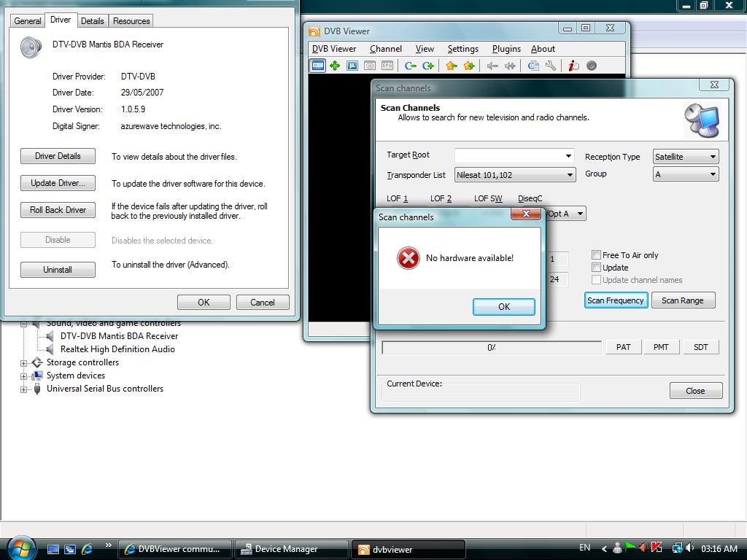This screenshot has height=560, width=747.
Task: Click the Current Device field
Action: [481, 392]
